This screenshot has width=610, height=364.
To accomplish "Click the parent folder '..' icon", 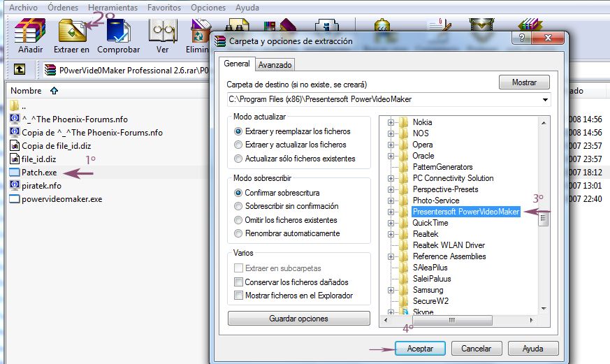I will click(x=15, y=105).
